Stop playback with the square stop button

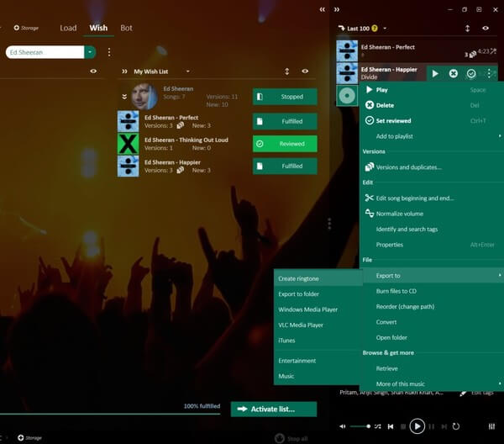click(403, 426)
